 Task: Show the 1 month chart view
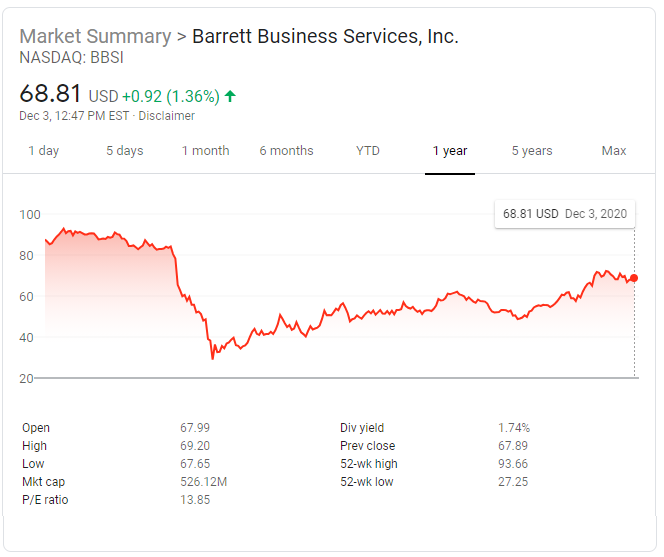coord(205,151)
